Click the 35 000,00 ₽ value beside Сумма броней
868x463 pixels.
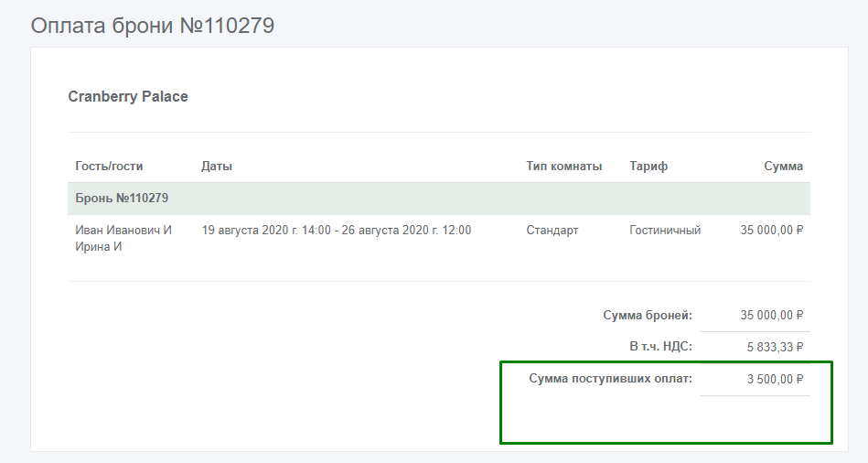(x=771, y=316)
